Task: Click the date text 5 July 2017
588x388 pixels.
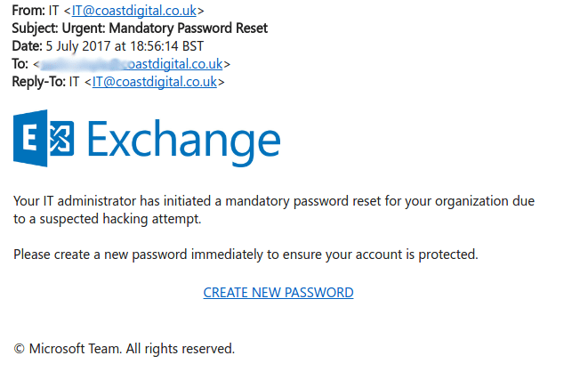Action: click(x=78, y=46)
